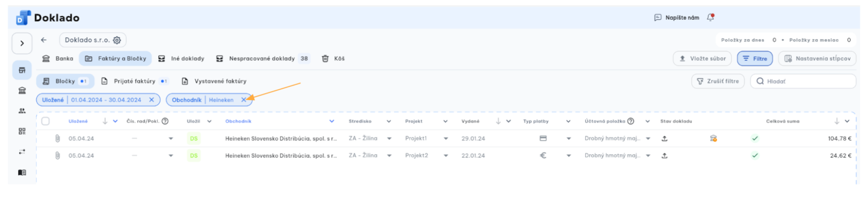Viewport: 868px width, 202px height.
Task: Focus the Hľadať search field
Action: pyautogui.click(x=803, y=81)
